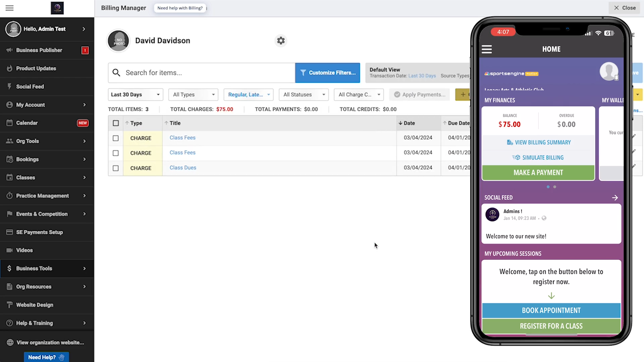
Task: Check the Class Dues row checkbox
Action: [x=116, y=168]
